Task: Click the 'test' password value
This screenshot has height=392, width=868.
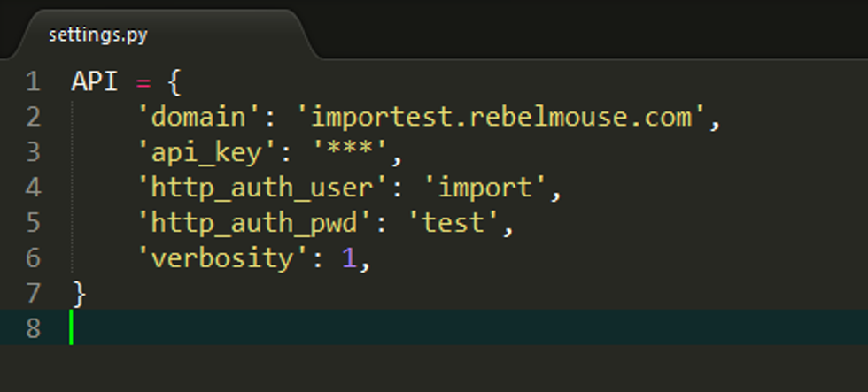Action: (455, 224)
